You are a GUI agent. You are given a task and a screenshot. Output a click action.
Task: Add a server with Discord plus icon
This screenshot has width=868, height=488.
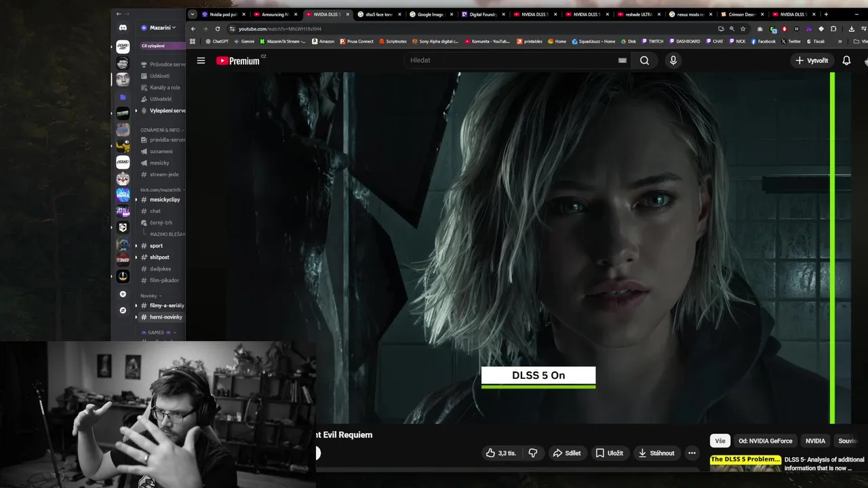click(123, 294)
